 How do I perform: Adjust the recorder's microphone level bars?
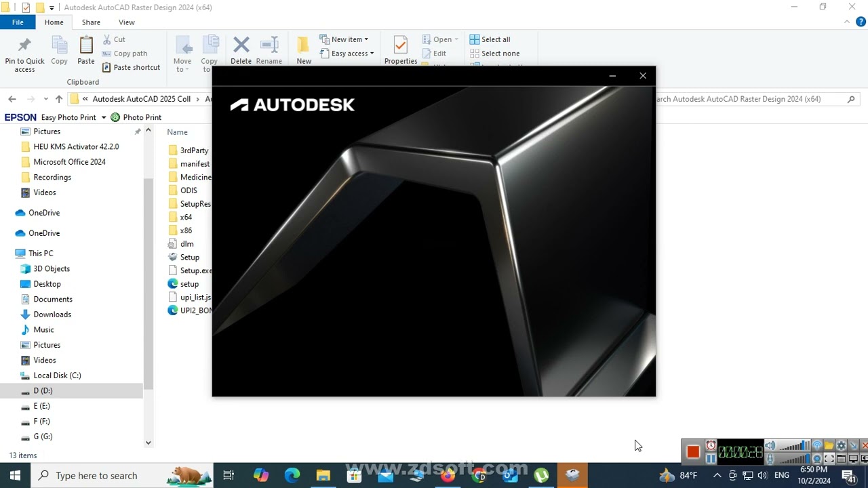pyautogui.click(x=794, y=459)
